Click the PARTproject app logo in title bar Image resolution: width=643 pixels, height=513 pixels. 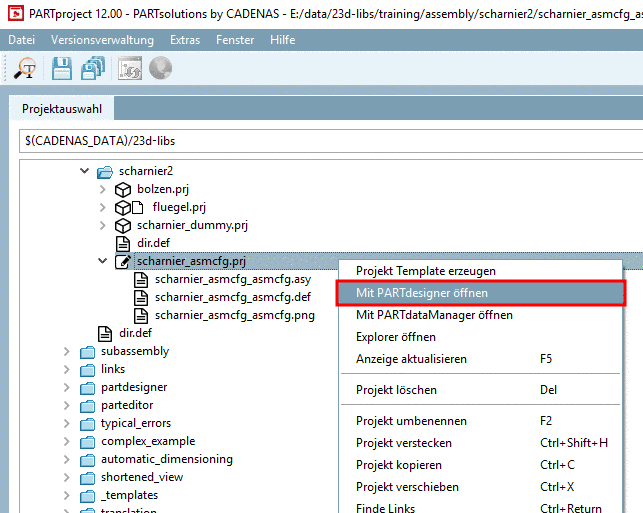[x=16, y=14]
